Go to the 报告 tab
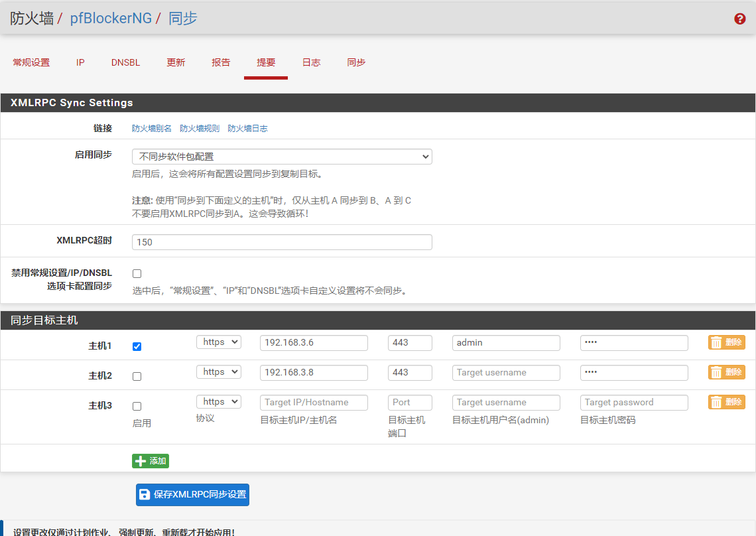This screenshot has height=536, width=756. click(221, 62)
